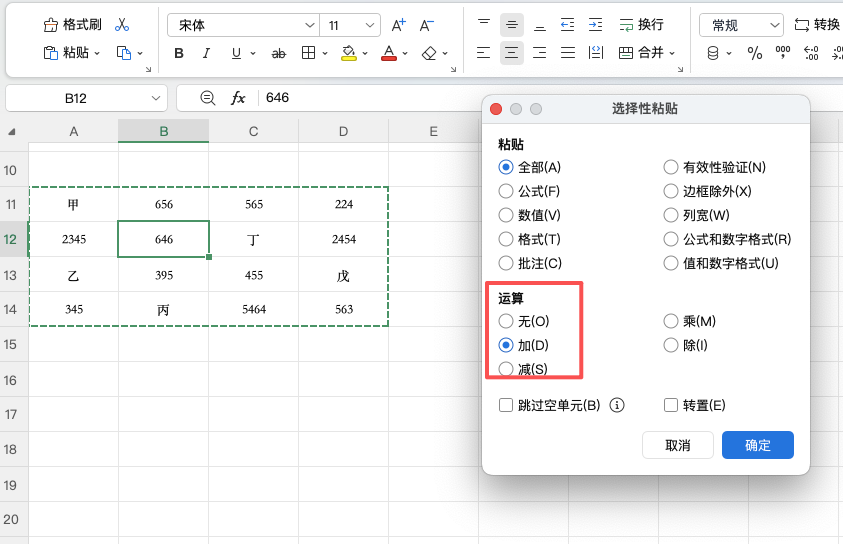The height and width of the screenshot is (544, 843).
Task: Click the zoom magnifier icon in formula bar
Action: 208,98
